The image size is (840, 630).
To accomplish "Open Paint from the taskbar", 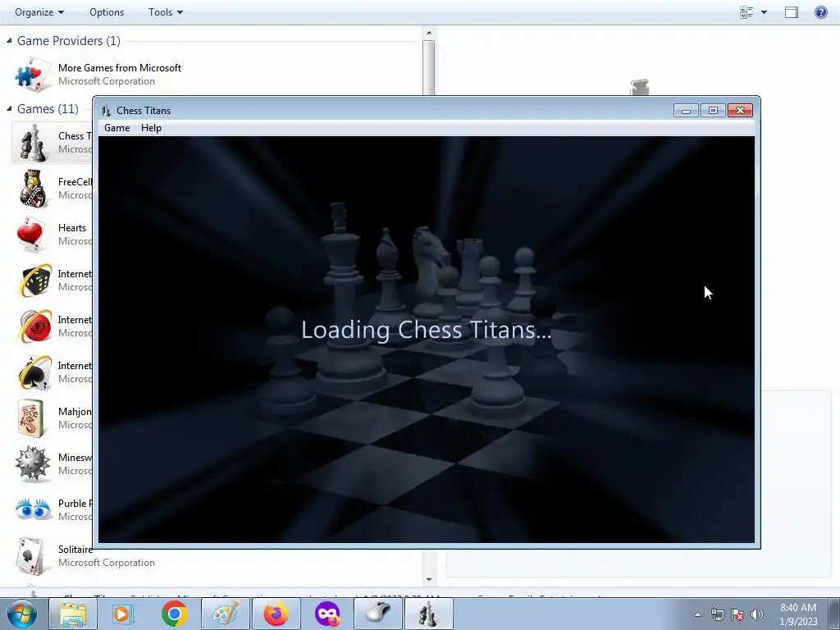I will [225, 614].
